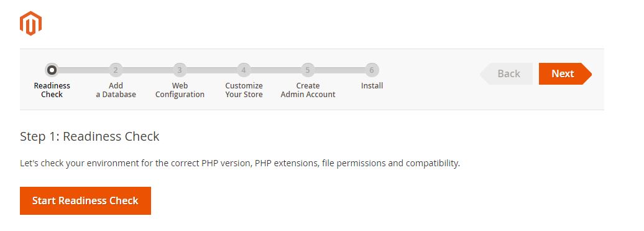Select the step 4 numbered circle
The image size is (644, 231).
pyautogui.click(x=244, y=70)
